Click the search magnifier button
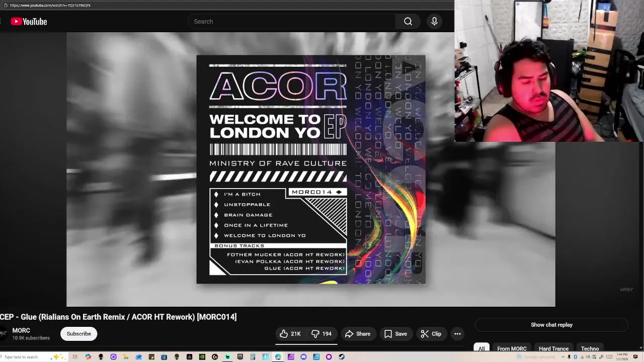Screen dimensions: 644x362 coord(408,22)
